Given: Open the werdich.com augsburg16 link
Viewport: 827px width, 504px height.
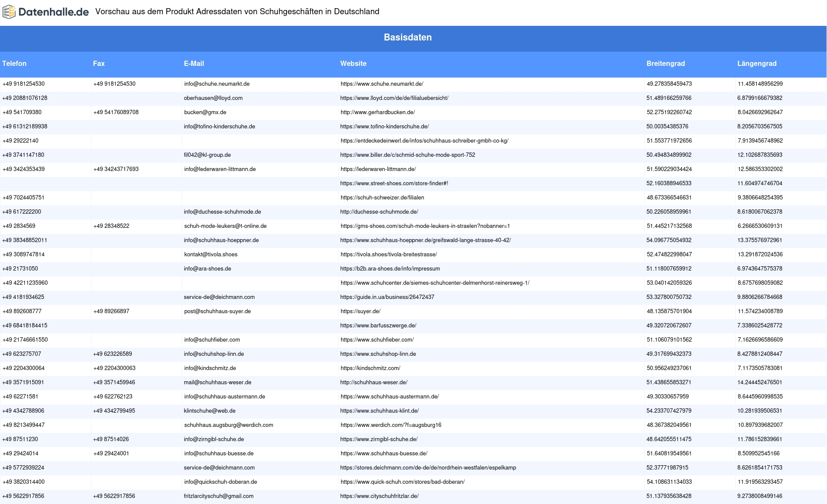Looking at the screenshot, I should pos(391,425).
